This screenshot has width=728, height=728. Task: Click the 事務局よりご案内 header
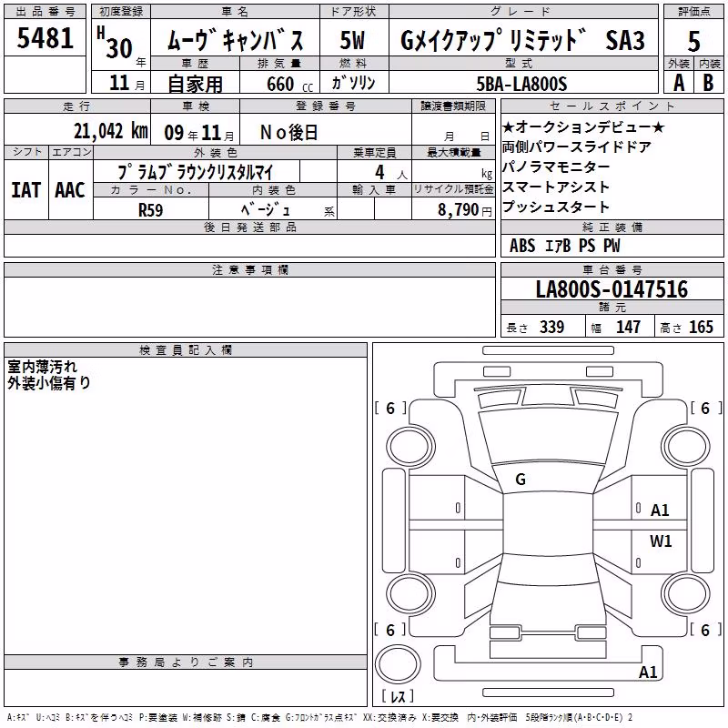tap(186, 662)
